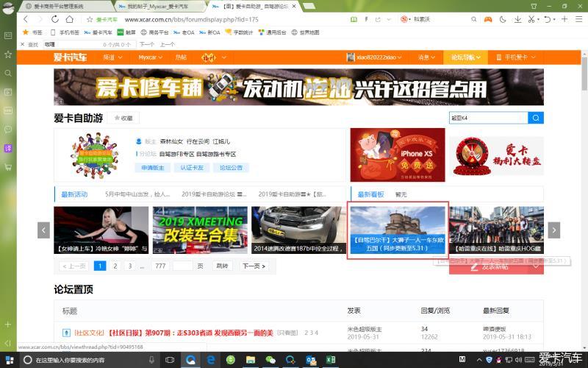Open reader mode book icon in address bar
The height and width of the screenshot is (368, 588).
click(x=354, y=19)
